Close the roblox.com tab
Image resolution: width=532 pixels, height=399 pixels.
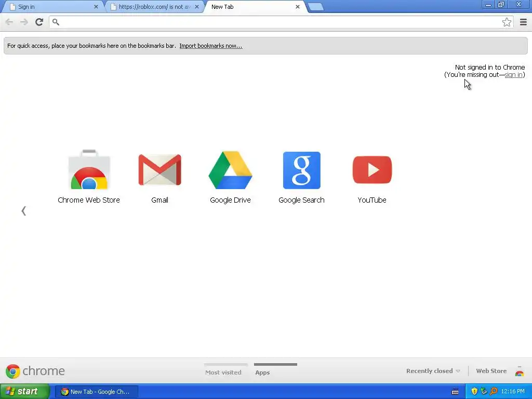(197, 7)
